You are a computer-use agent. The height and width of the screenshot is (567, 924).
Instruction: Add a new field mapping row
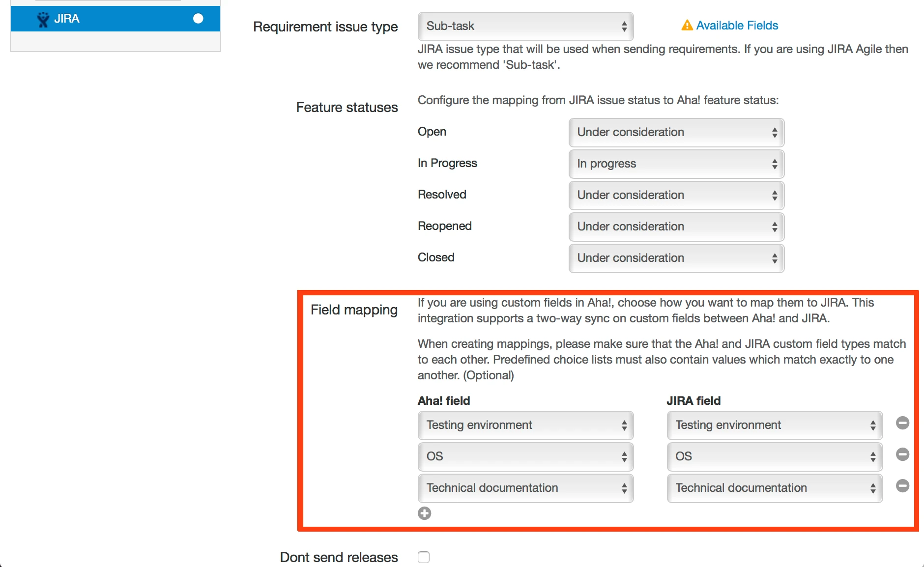coord(425,513)
